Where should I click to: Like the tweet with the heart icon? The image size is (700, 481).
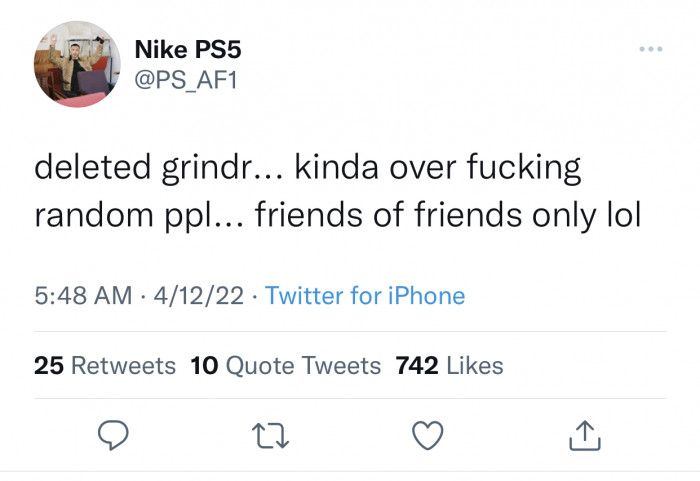click(x=428, y=435)
